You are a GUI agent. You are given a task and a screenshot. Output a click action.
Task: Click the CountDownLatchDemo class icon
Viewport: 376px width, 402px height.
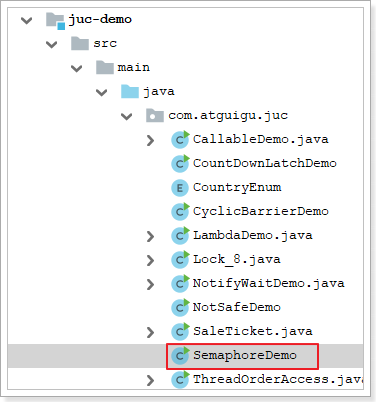tap(180, 164)
